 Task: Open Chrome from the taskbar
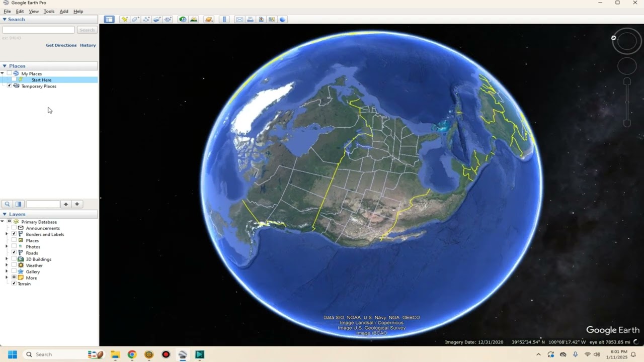pyautogui.click(x=132, y=354)
